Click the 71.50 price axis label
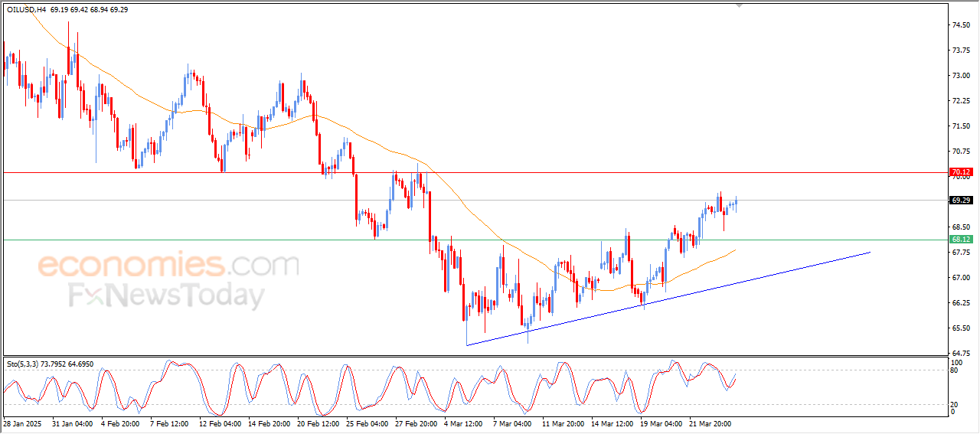 coord(962,126)
